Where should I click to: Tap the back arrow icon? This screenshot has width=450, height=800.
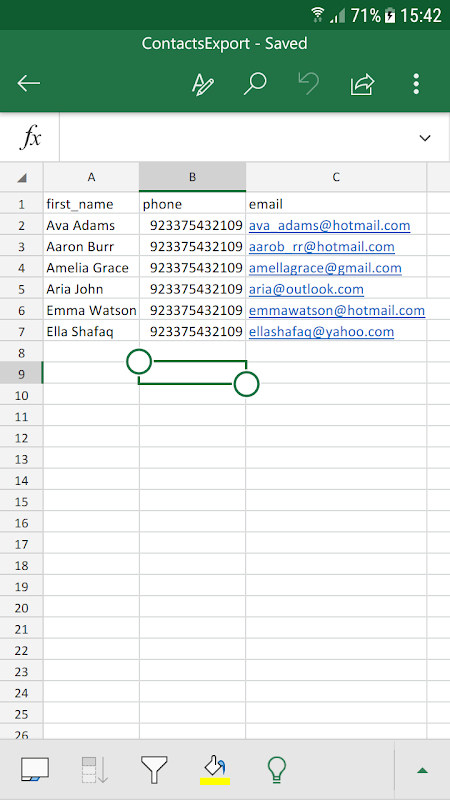(29, 83)
